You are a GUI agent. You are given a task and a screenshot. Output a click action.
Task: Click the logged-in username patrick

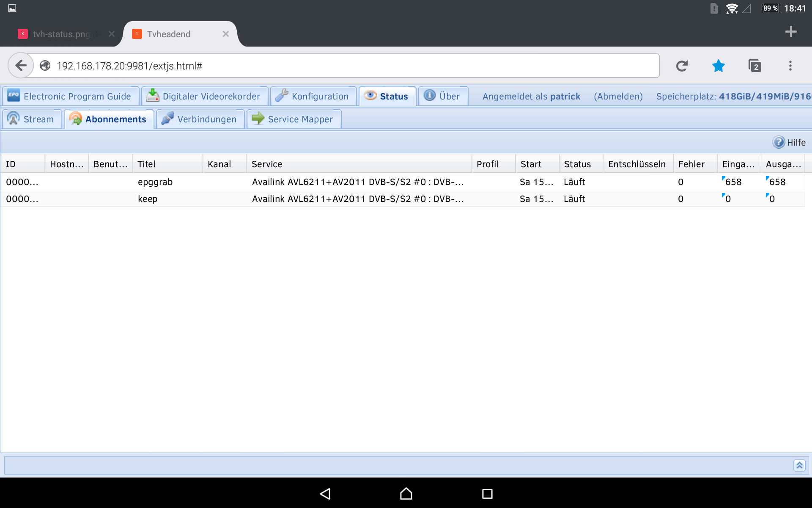[565, 97]
